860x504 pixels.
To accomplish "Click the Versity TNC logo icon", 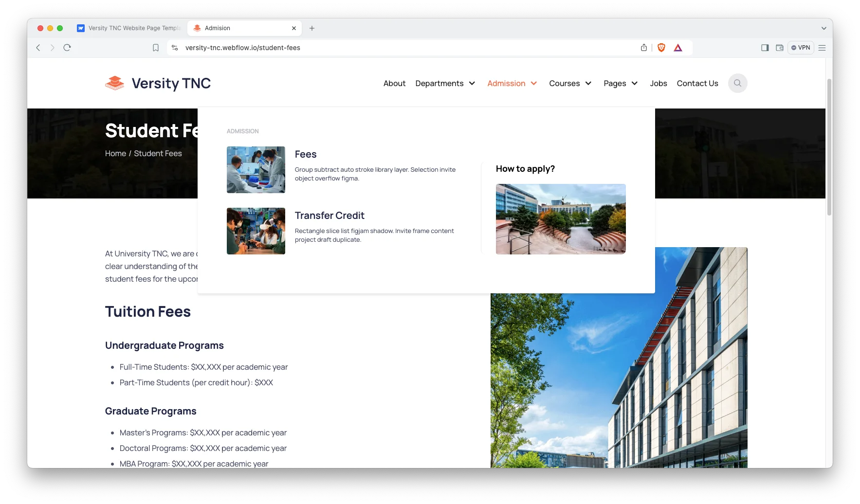I will click(115, 83).
